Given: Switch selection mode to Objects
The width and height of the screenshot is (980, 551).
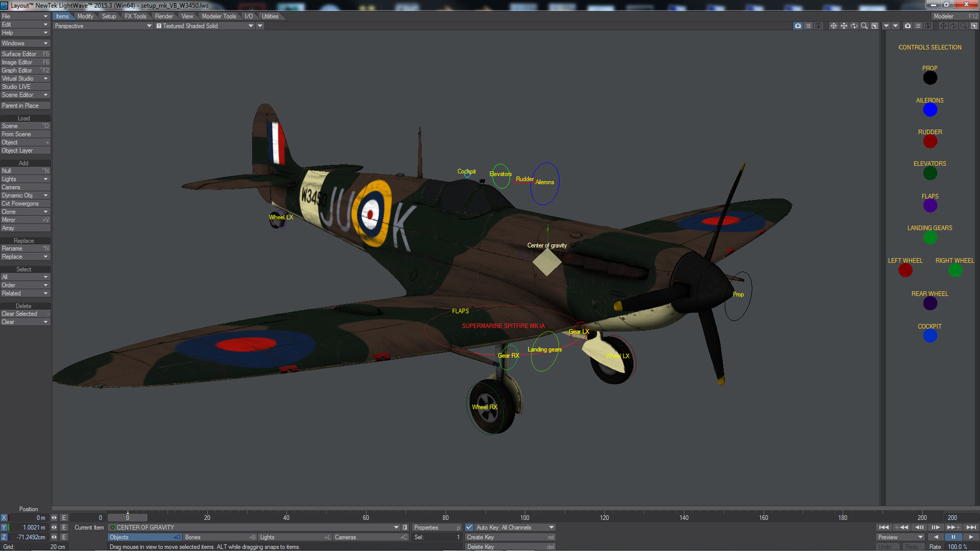Looking at the screenshot, I should (145, 537).
